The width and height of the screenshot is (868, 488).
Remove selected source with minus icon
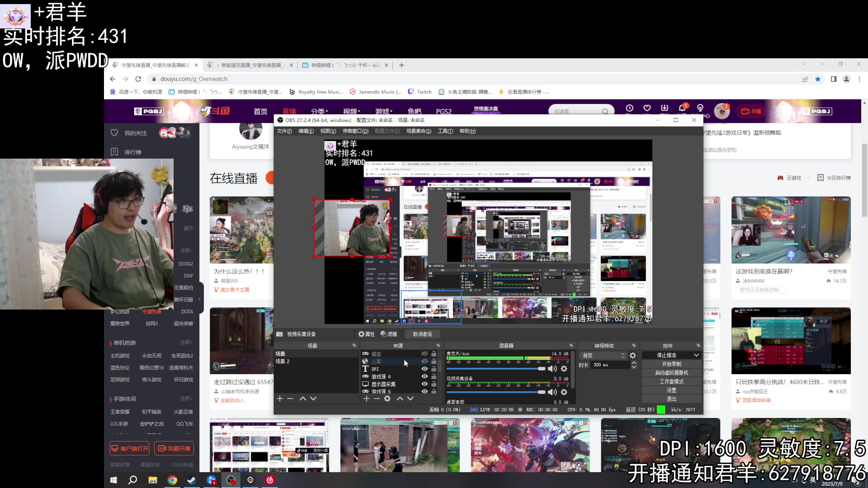[x=377, y=399]
